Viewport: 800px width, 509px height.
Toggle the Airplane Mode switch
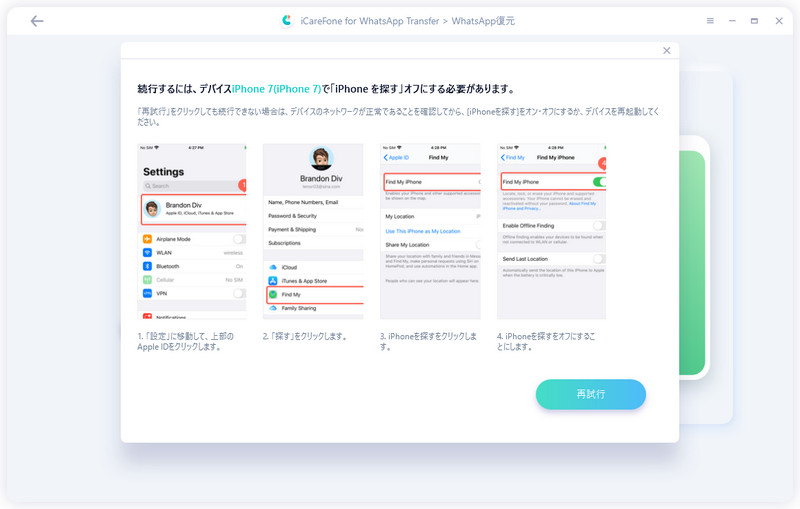[239, 239]
